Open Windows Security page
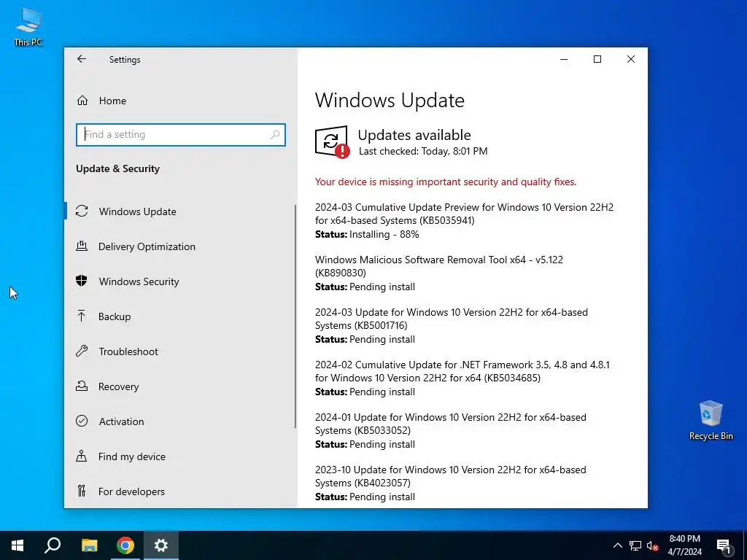This screenshot has height=560, width=747. click(180, 281)
